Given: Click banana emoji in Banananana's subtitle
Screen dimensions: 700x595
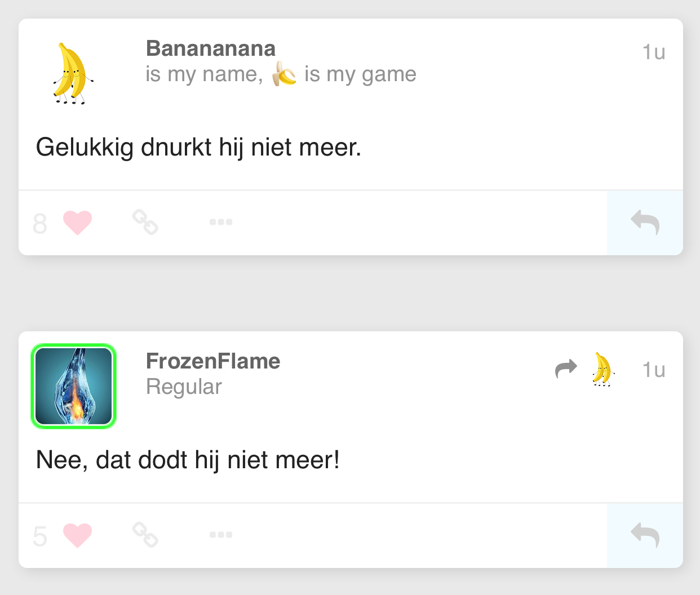Looking at the screenshot, I should click(284, 74).
